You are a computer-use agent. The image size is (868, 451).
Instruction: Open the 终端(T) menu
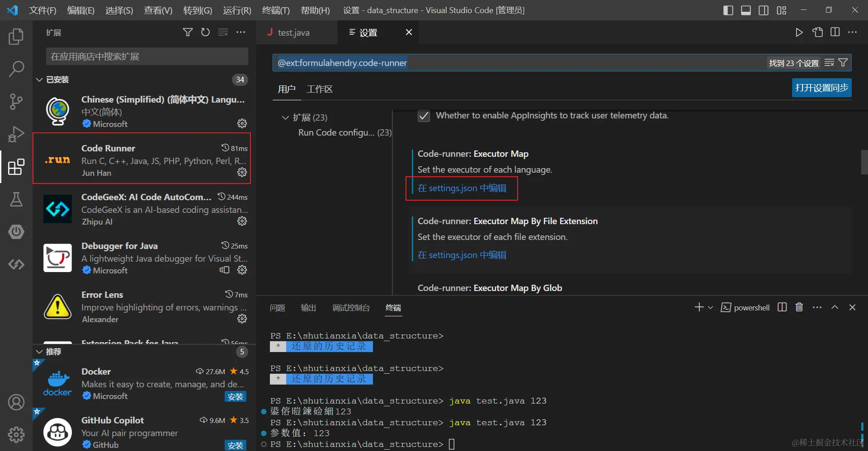275,10
